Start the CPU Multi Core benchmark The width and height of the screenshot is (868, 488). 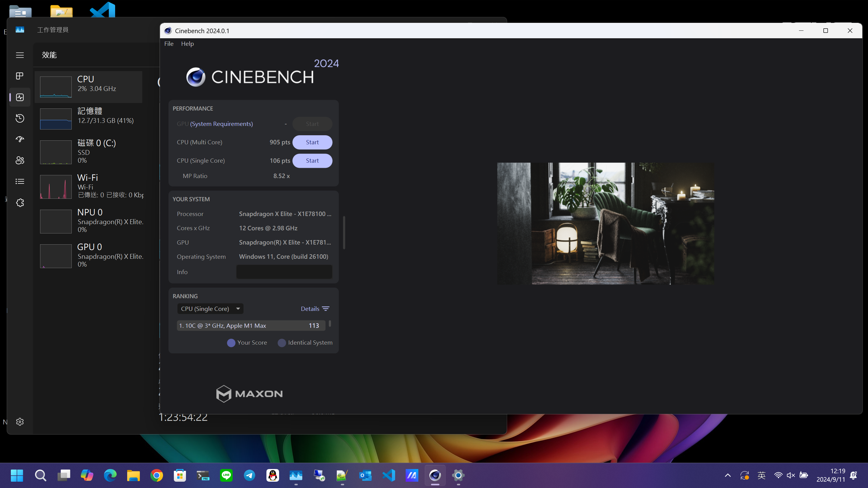pos(312,142)
